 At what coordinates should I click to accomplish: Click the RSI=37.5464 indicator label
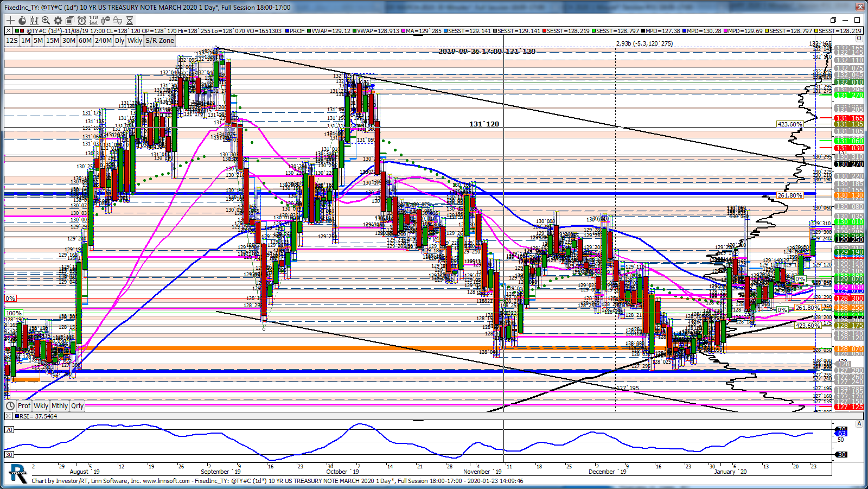click(x=36, y=416)
